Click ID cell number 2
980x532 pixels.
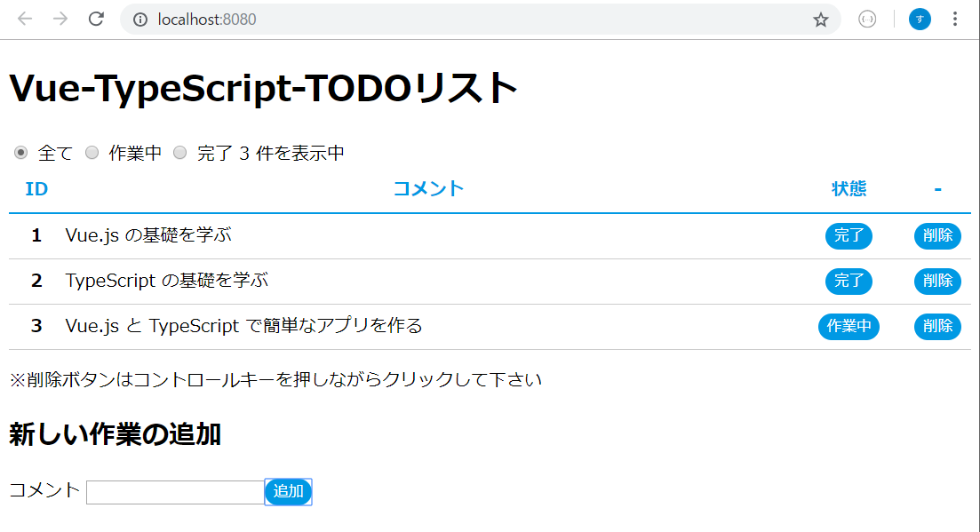36,281
